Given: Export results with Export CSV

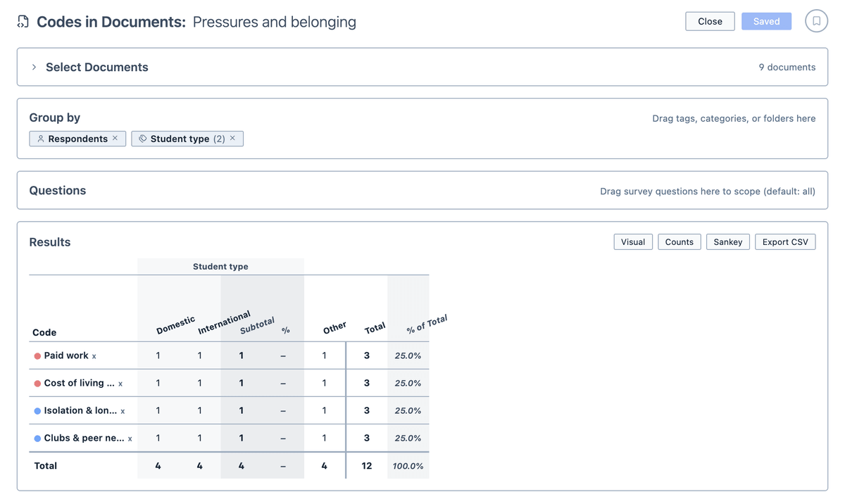Looking at the screenshot, I should (x=785, y=242).
